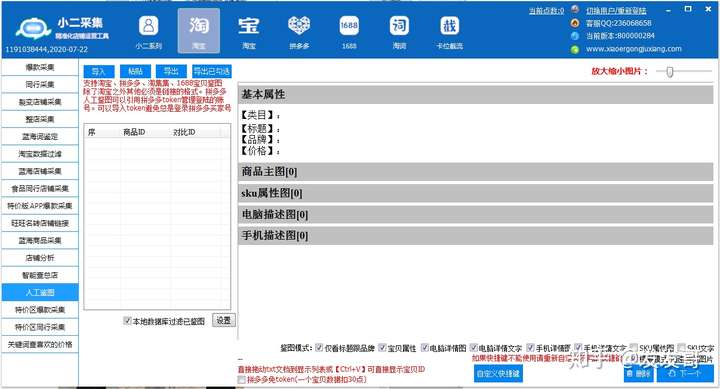Image resolution: width=720 pixels, height=389 pixels.
Task: Open 整店采集 in the sidebar
Action: (40, 119)
